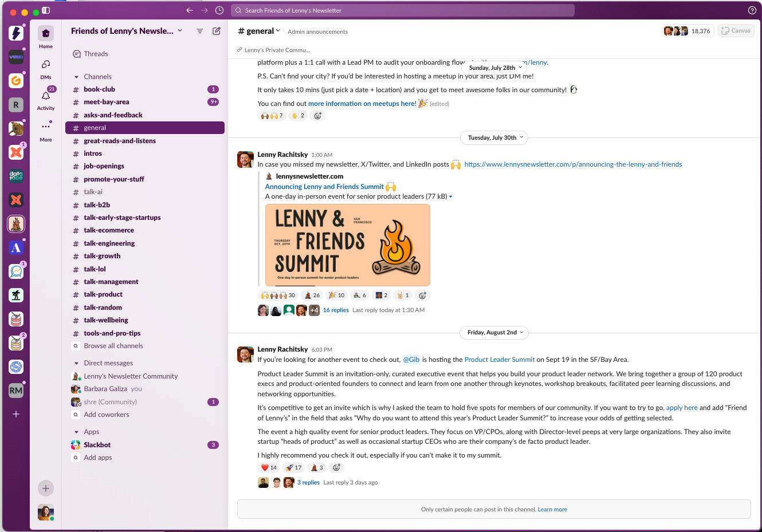Toggle the campfire reaction with 3
This screenshot has width=762, height=532.
pyautogui.click(x=317, y=467)
